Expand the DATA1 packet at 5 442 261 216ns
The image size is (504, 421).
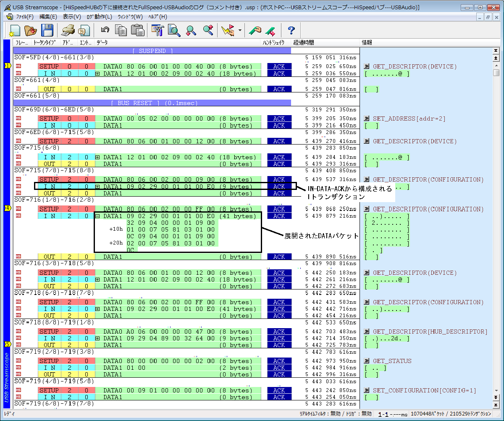coord(97,279)
